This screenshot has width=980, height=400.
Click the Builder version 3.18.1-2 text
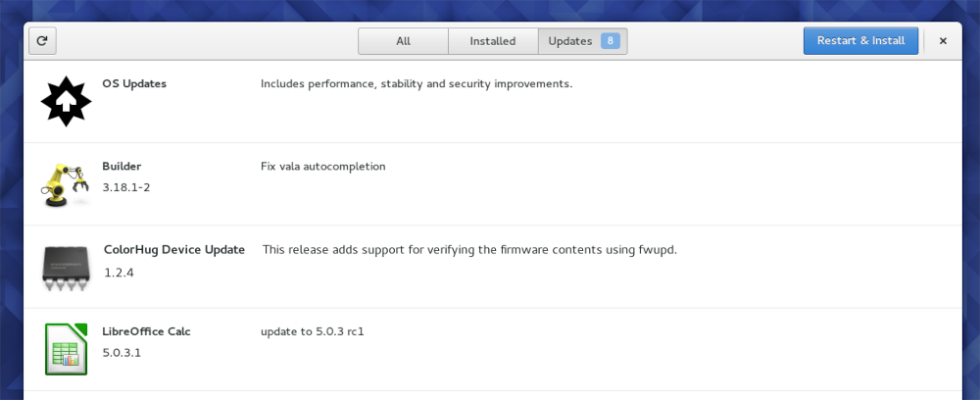(126, 187)
